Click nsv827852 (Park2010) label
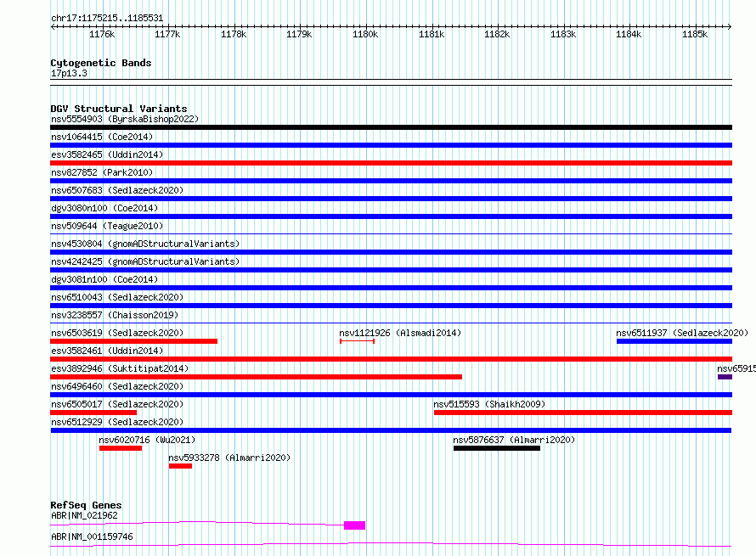 [102, 172]
